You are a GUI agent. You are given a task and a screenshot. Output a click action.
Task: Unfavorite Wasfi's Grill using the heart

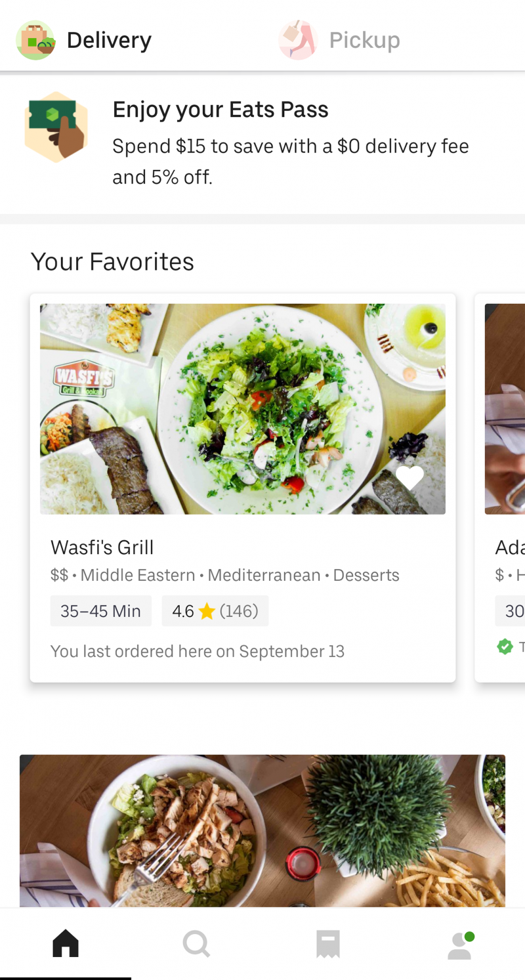coord(409,477)
